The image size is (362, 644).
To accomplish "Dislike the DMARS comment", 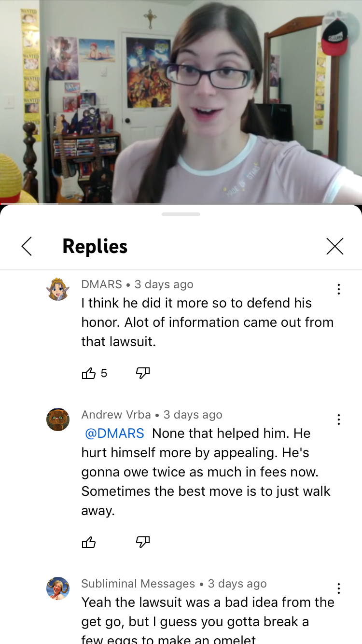I will click(143, 373).
